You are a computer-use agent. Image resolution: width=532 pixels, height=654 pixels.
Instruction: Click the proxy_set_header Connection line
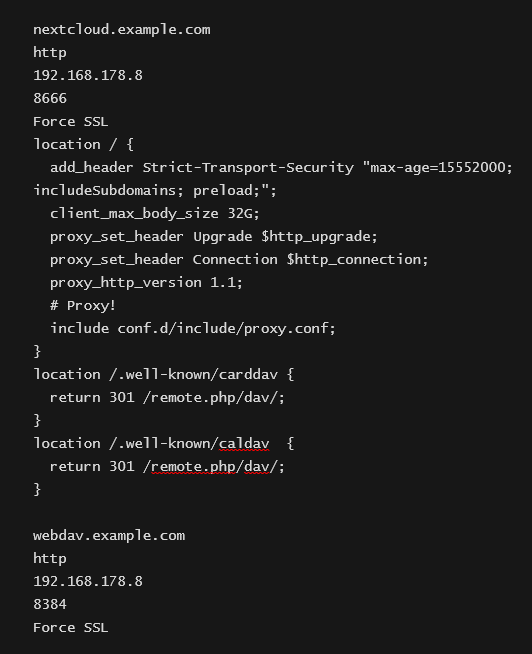tap(239, 260)
